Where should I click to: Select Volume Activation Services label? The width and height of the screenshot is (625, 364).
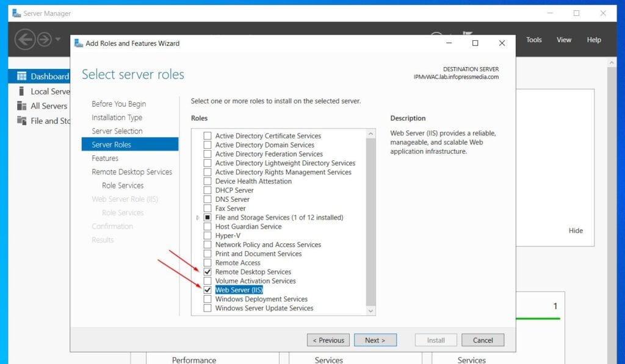click(x=256, y=280)
